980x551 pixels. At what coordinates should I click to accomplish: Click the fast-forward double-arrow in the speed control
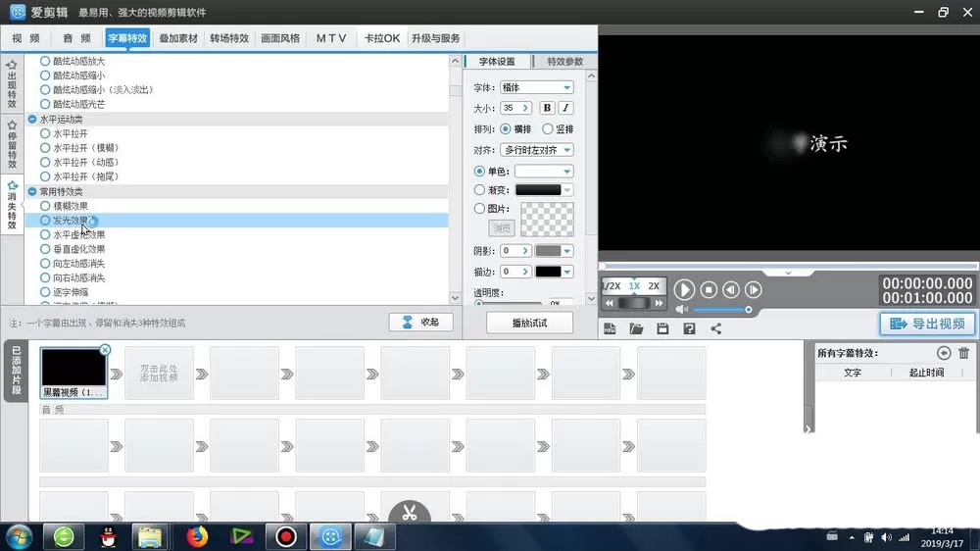[x=659, y=303]
